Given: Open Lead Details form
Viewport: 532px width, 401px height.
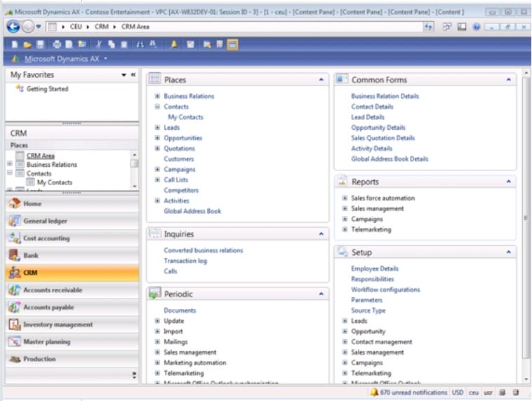Looking at the screenshot, I should [368, 117].
